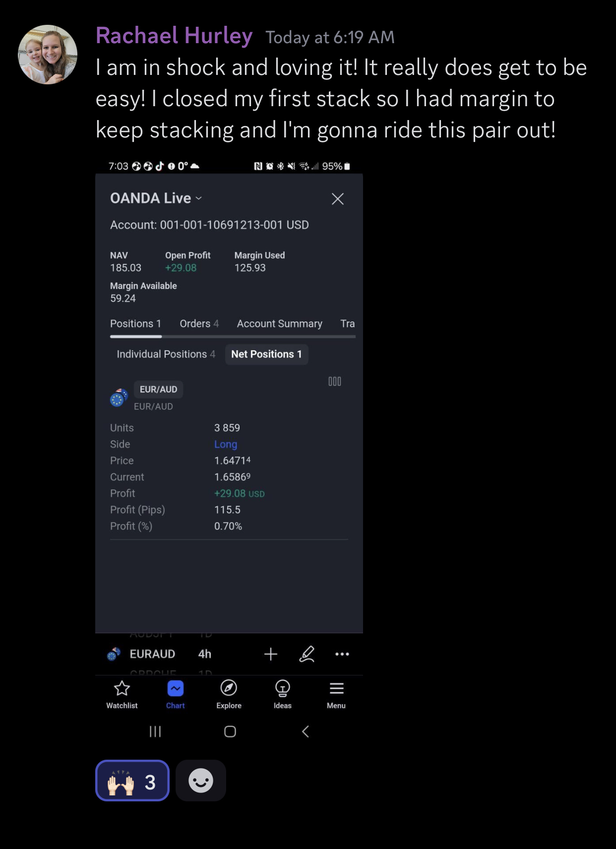The image size is (616, 849).
Task: Open the hamburger Menu icon
Action: coord(336,688)
